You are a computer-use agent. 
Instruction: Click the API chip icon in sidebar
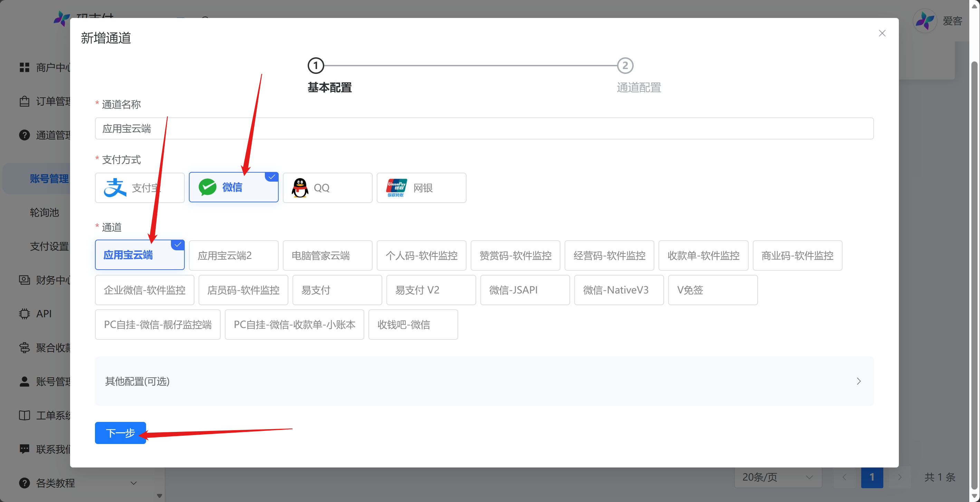25,314
